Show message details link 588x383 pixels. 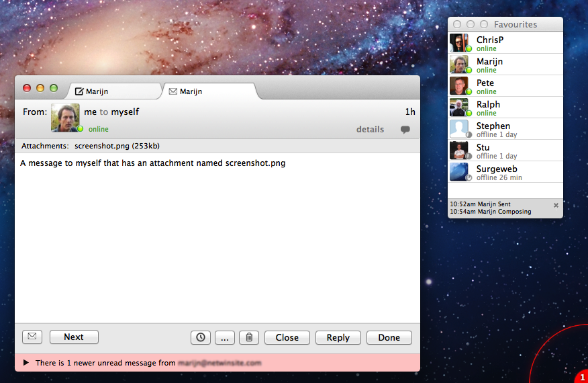tap(370, 130)
